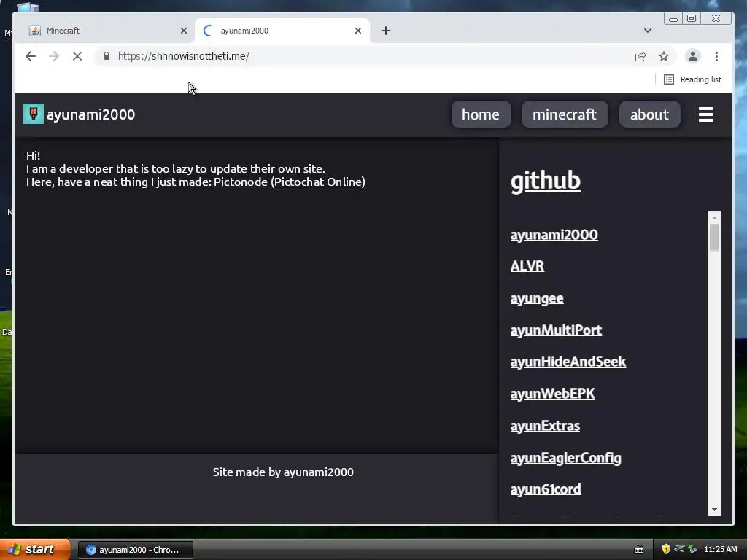Click the share page icon in the address bar
The height and width of the screenshot is (560, 747).
tap(640, 57)
